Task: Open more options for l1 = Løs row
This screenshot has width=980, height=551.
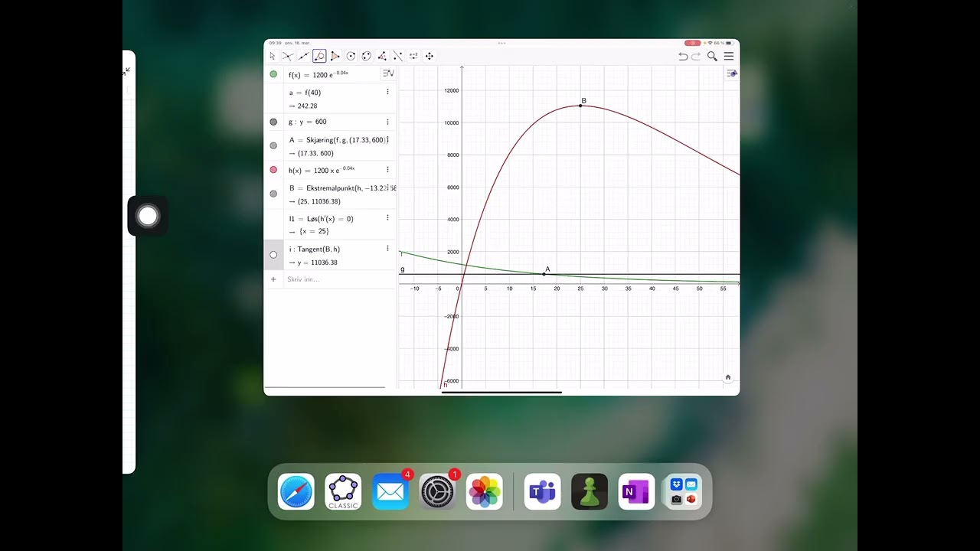Action: click(387, 217)
